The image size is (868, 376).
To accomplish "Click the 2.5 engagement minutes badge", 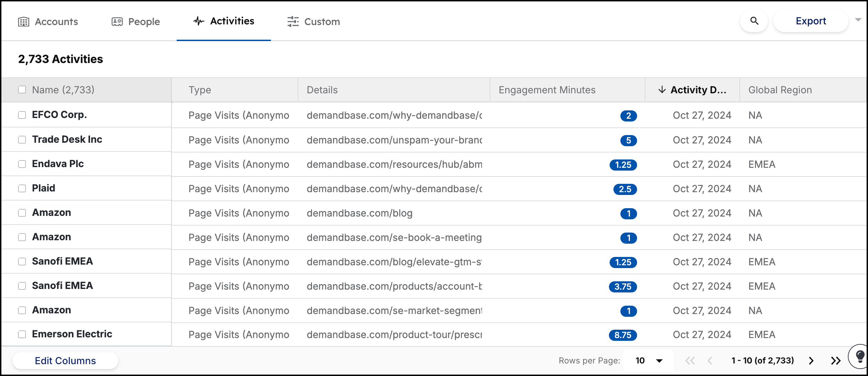I will pyautogui.click(x=625, y=189).
